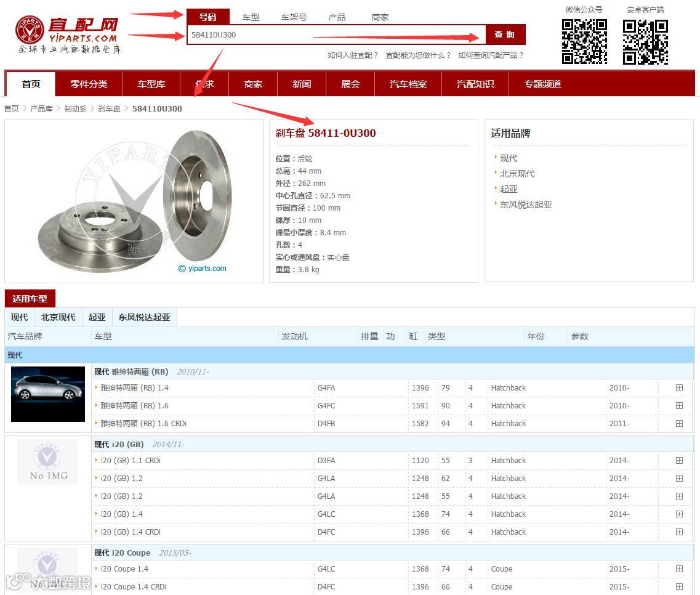Open 现代 雅绅特两厢 (RB) model heading
Screen dimensions: 700x595
pyautogui.click(x=131, y=371)
